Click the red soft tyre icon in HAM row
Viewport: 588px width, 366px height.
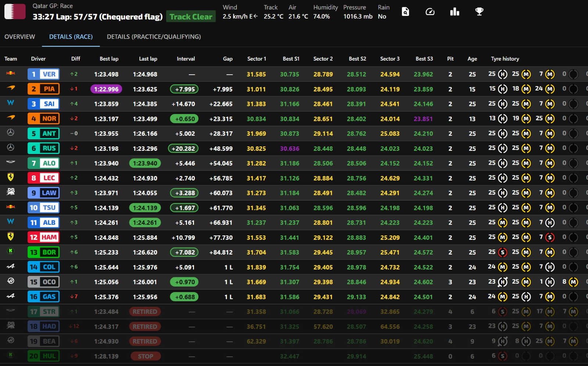[550, 238]
